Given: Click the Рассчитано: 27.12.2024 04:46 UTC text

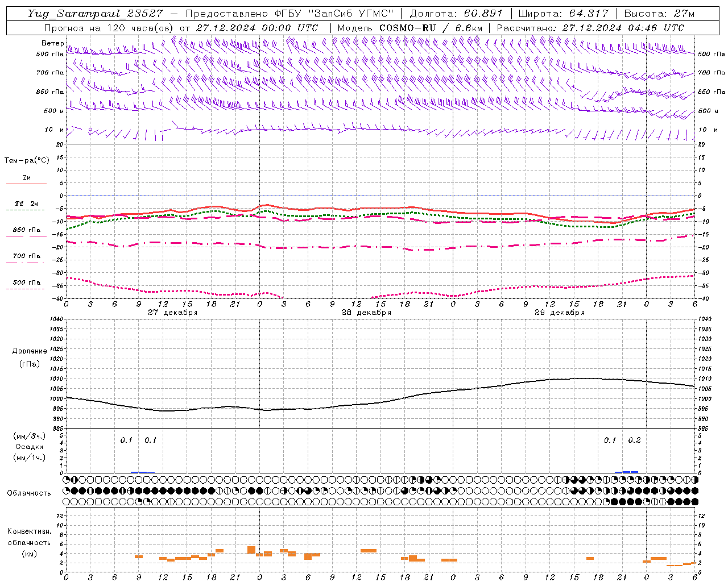Looking at the screenshot, I should [x=590, y=28].
